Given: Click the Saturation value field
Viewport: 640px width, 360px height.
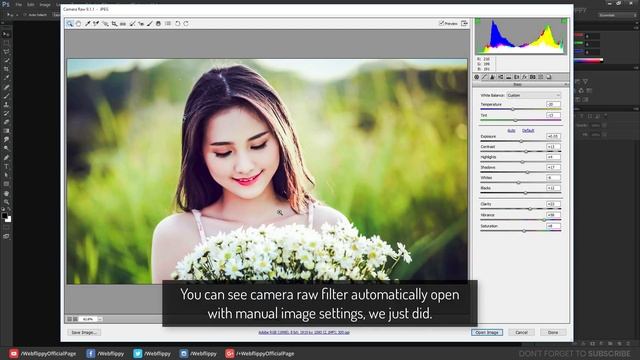Looking at the screenshot, I should click(553, 226).
